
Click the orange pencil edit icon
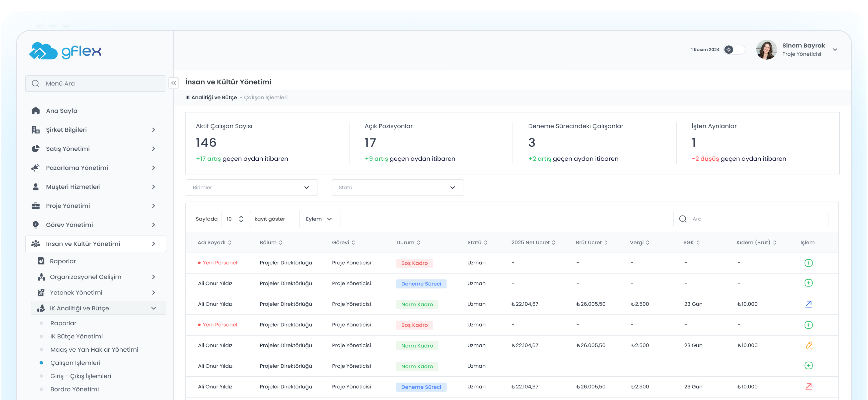click(x=809, y=345)
